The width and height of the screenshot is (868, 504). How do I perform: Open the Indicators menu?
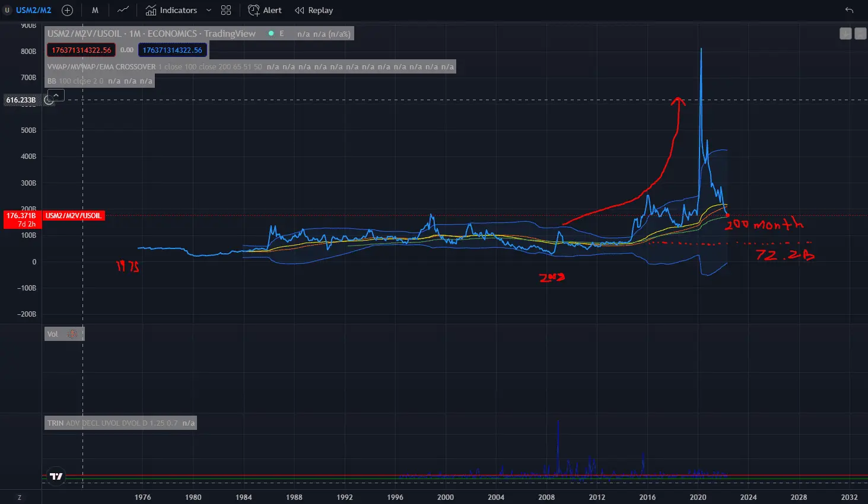click(x=171, y=10)
